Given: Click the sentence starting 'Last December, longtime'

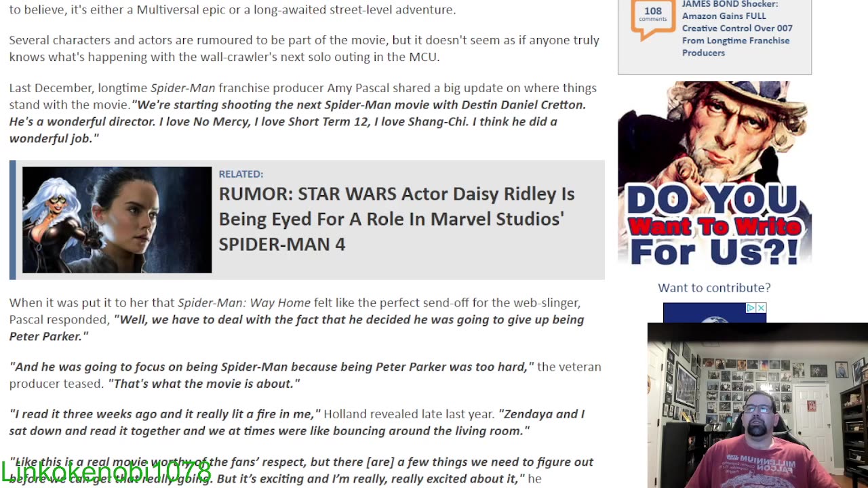Looking at the screenshot, I should [303, 96].
